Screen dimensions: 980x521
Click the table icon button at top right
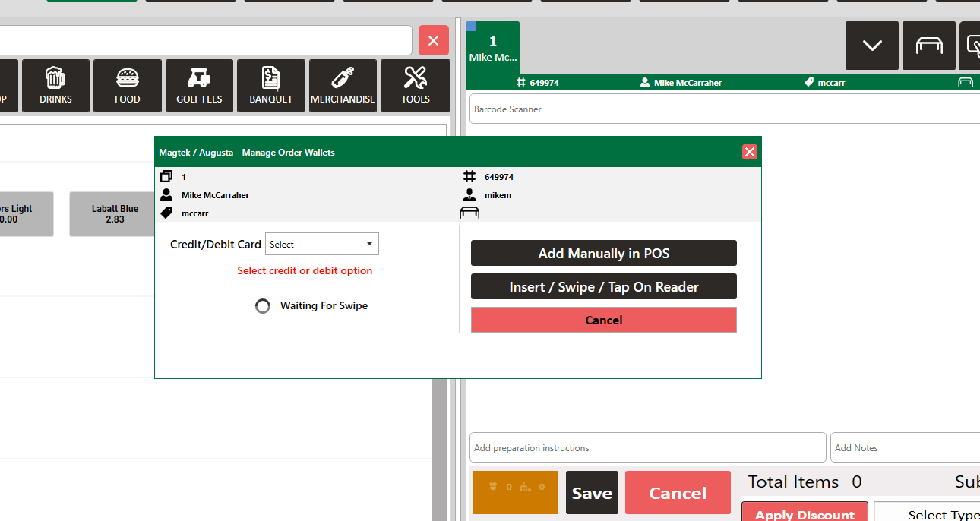(928, 46)
